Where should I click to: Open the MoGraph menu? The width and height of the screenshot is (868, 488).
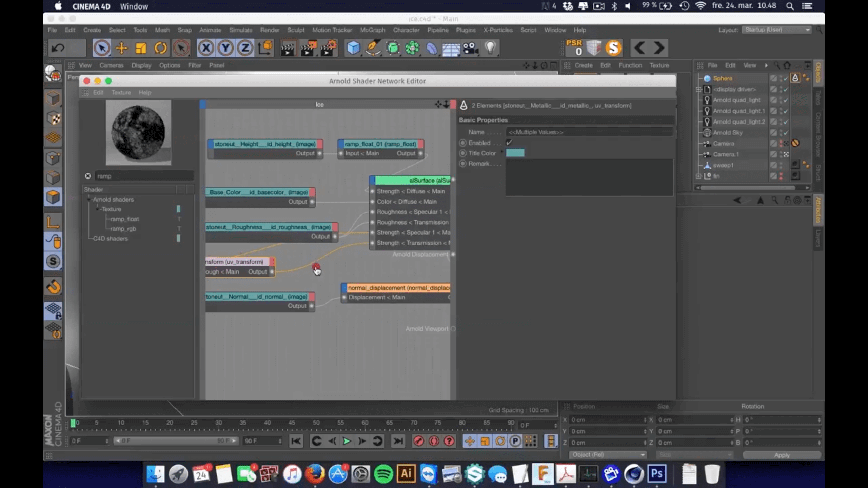tap(372, 30)
